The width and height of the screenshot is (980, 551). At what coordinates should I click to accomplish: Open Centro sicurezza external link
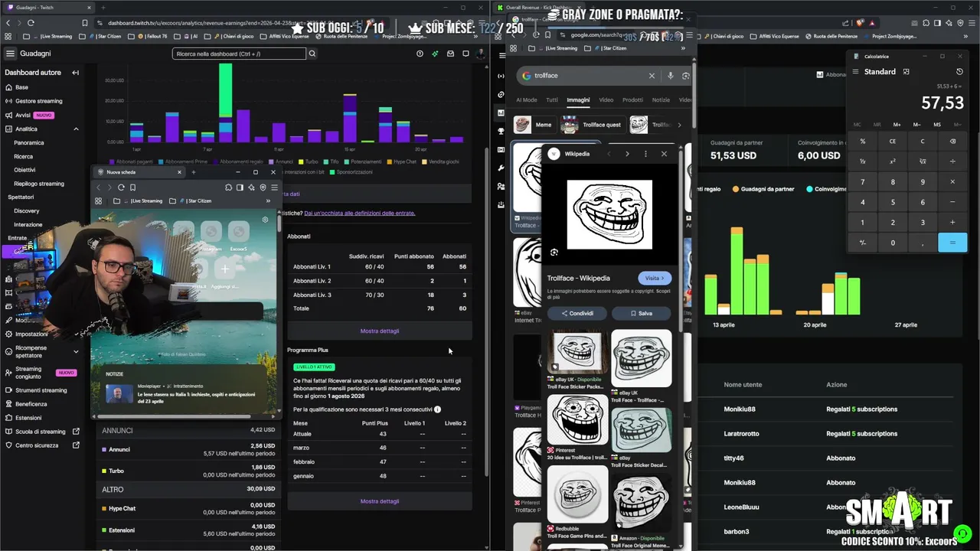pyautogui.click(x=76, y=445)
